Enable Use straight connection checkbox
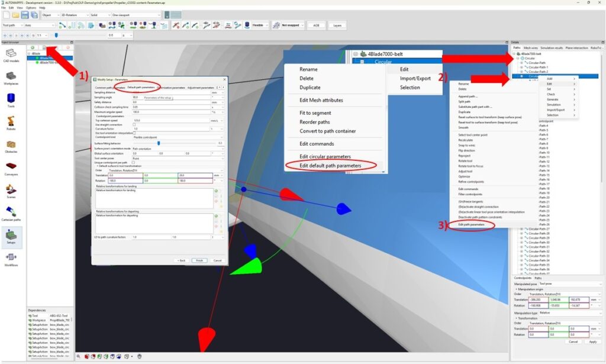The width and height of the screenshot is (606, 364). tap(134, 125)
